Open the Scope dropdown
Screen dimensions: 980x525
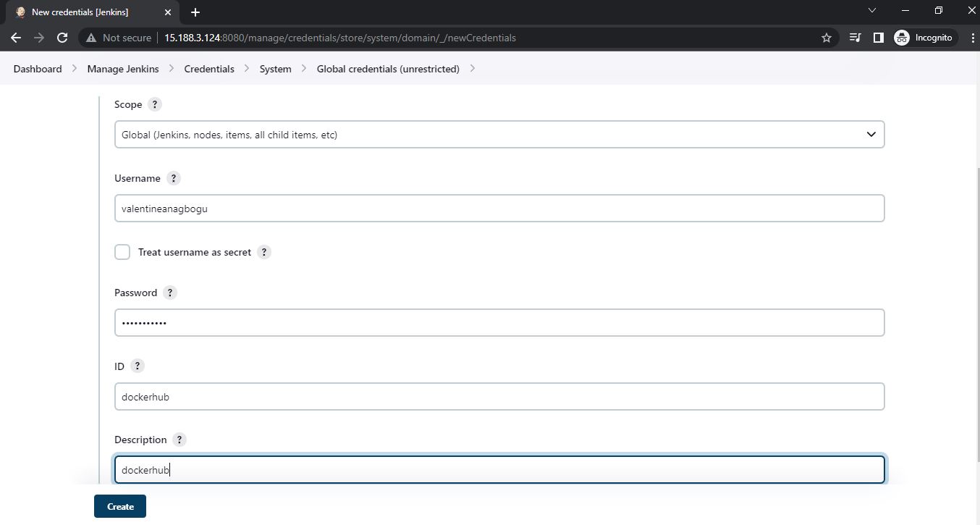[x=499, y=134]
